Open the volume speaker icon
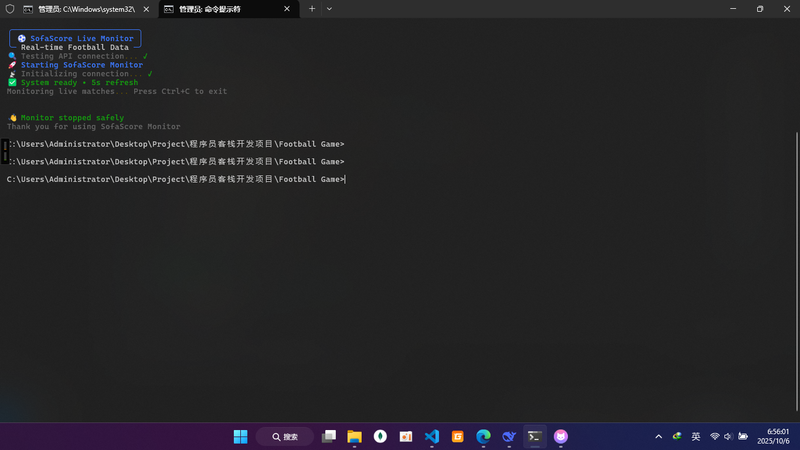800x450 pixels. (728, 437)
